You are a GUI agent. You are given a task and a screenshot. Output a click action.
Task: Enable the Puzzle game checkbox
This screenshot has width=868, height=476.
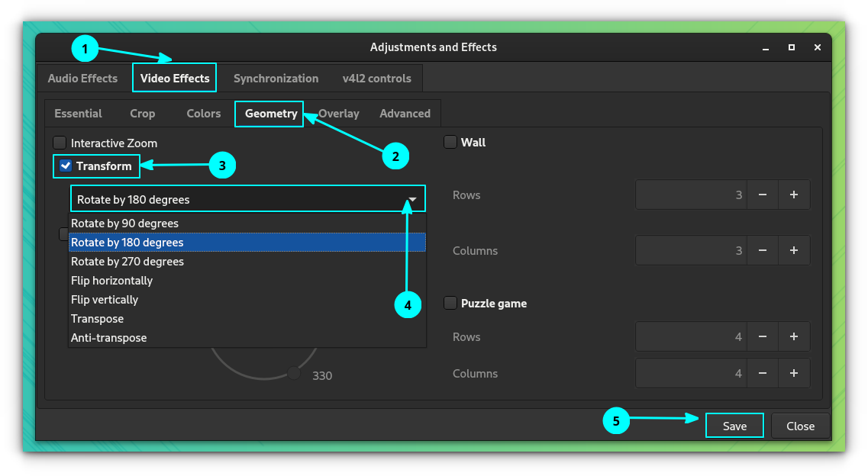coord(450,303)
